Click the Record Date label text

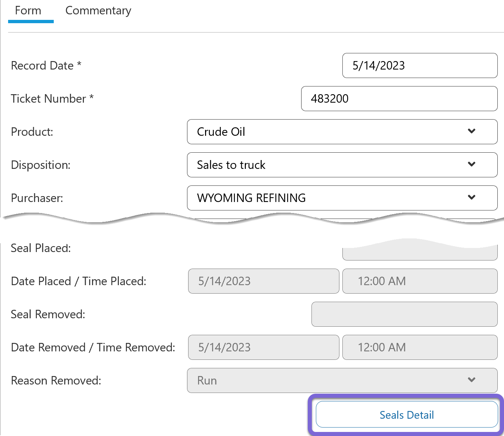pyautogui.click(x=42, y=65)
